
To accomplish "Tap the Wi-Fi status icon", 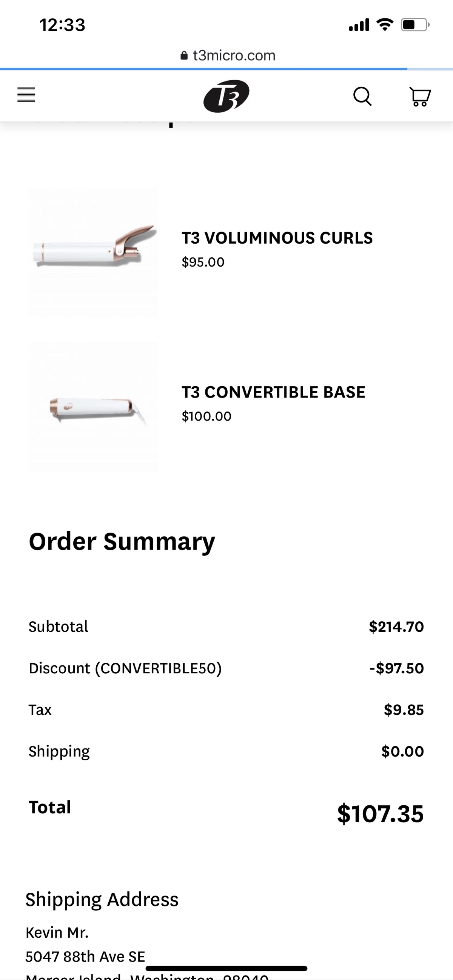I will tap(385, 25).
